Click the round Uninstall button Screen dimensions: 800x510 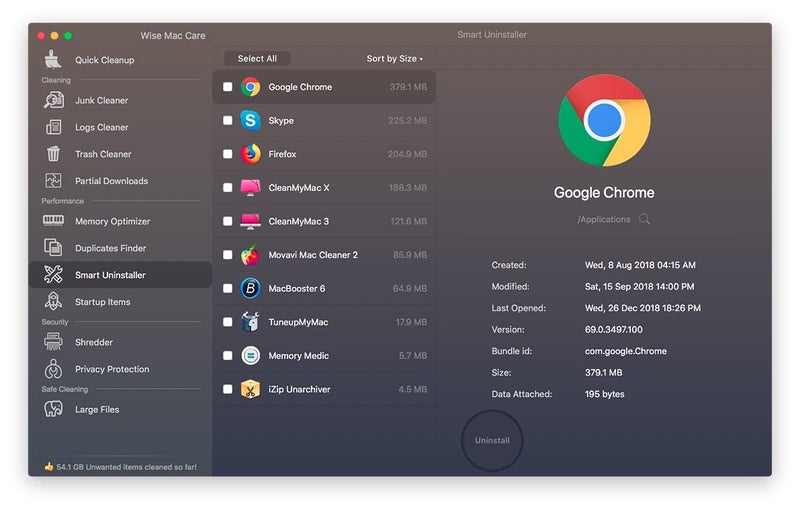(x=492, y=440)
